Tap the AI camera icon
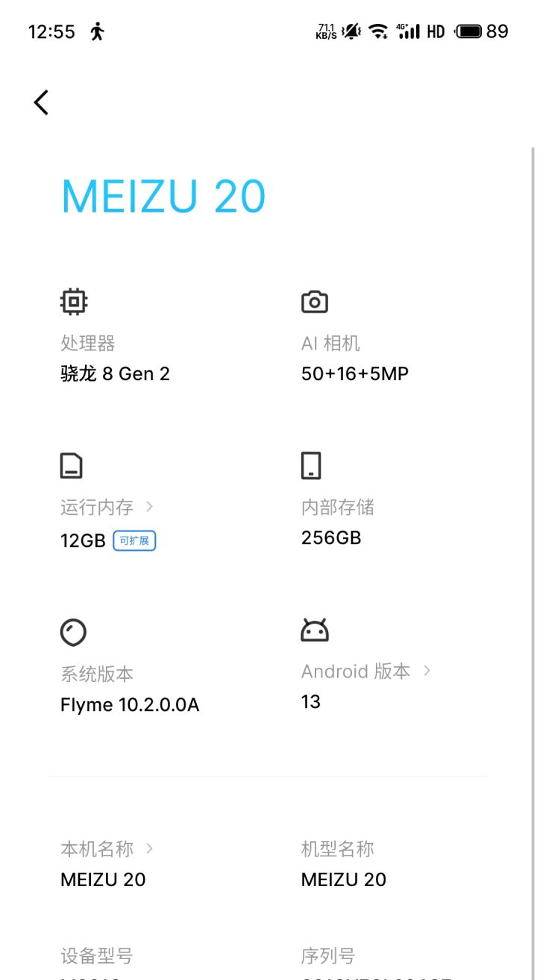 [315, 302]
